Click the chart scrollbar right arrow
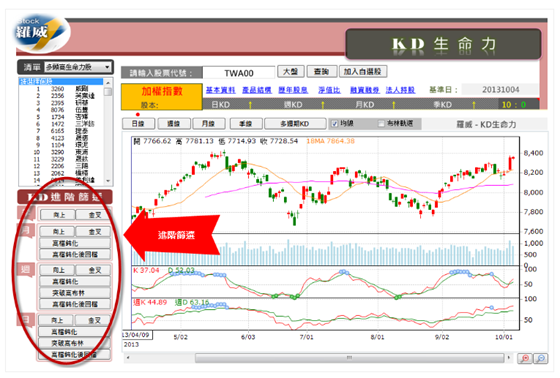 [509, 358]
